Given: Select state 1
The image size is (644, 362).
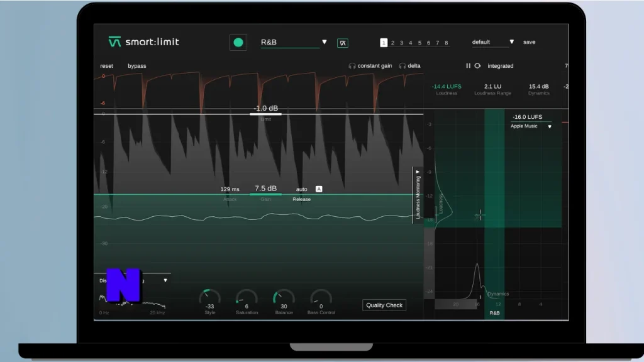Looking at the screenshot, I should coord(384,43).
